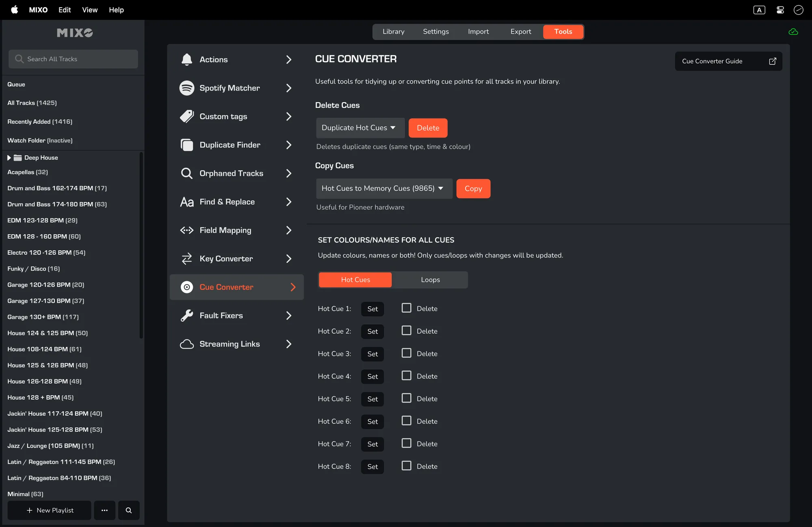Screen dimensions: 812x527
Task: Check the Delete box for Hot Cue 8
Action: pyautogui.click(x=406, y=466)
